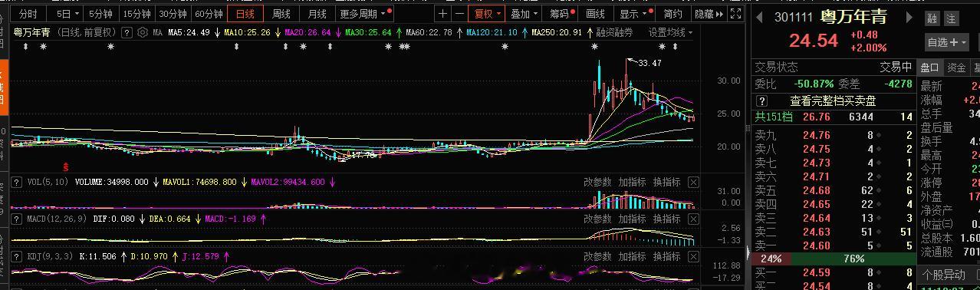
Task: Click the 33.47 high price label
Action: coord(649,64)
